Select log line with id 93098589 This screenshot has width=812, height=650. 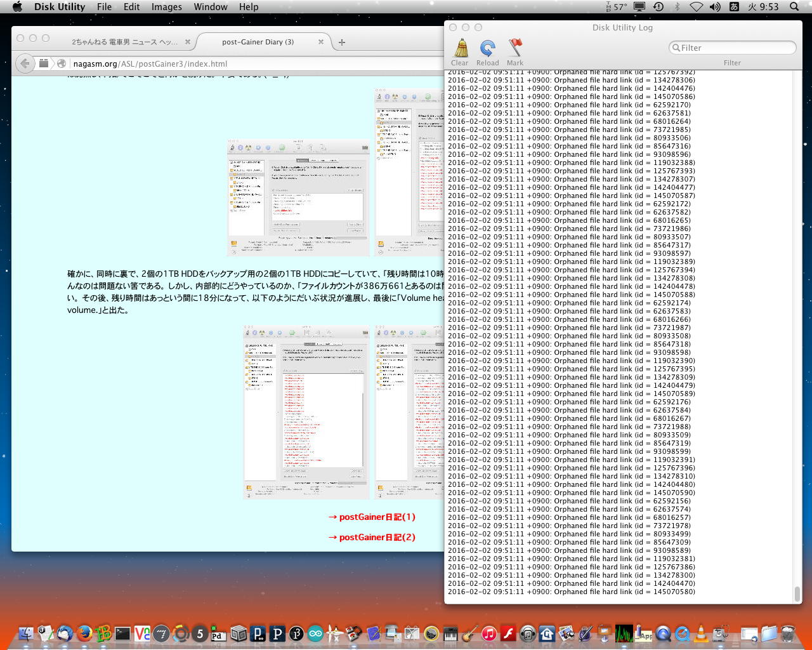570,550
